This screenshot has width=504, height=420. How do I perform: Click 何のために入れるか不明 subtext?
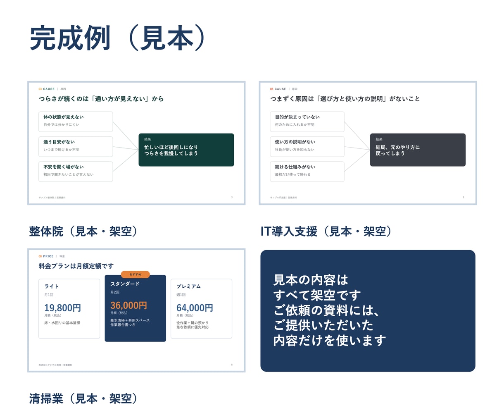pos(295,124)
